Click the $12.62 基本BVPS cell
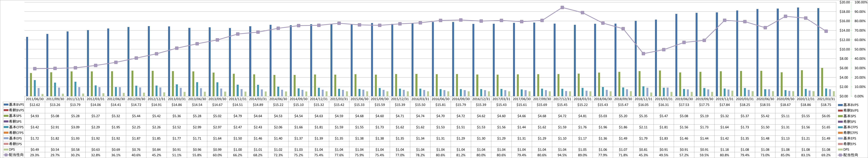This screenshot has height=158, width=868. point(35,105)
